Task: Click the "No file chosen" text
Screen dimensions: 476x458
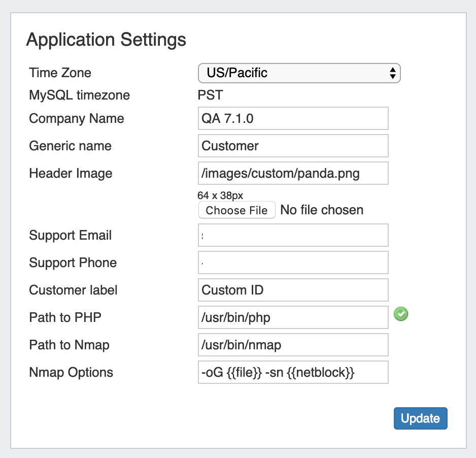Action: point(322,210)
